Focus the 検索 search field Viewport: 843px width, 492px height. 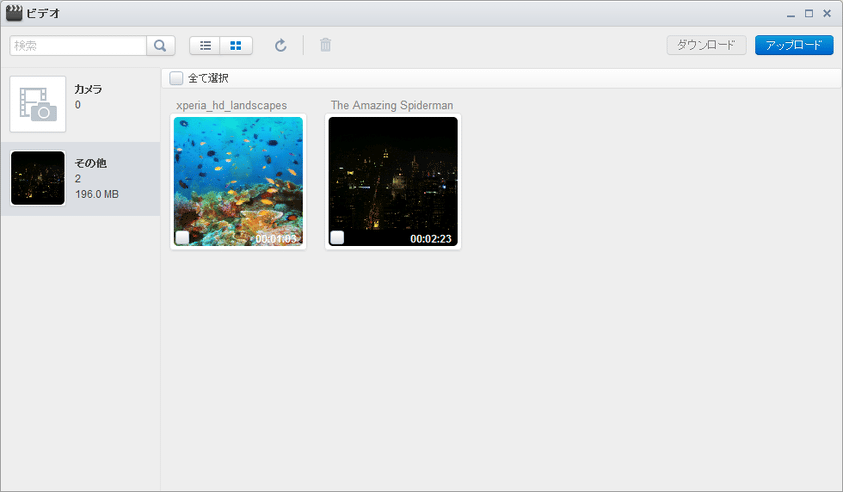point(78,46)
